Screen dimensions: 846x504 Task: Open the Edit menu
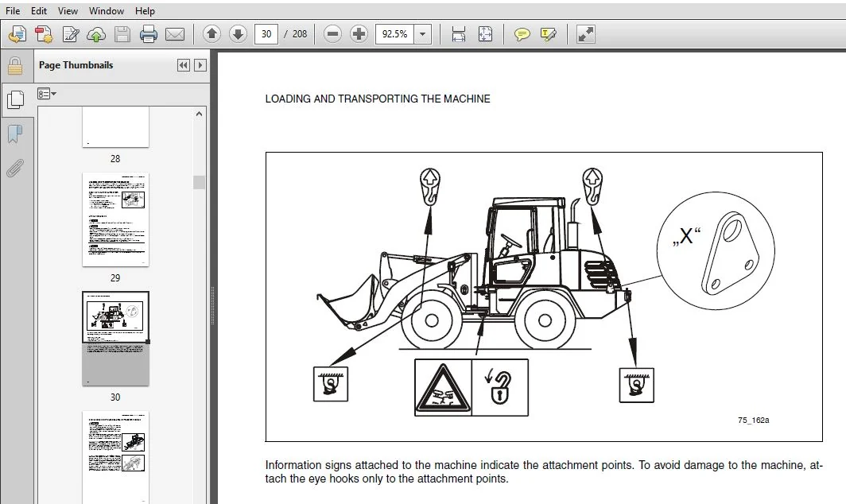pyautogui.click(x=39, y=11)
